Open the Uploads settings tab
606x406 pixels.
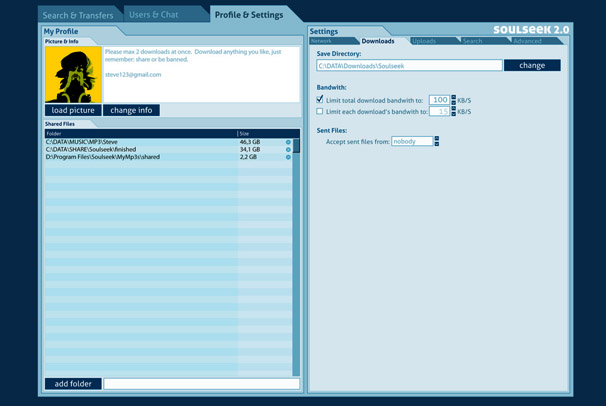click(424, 41)
